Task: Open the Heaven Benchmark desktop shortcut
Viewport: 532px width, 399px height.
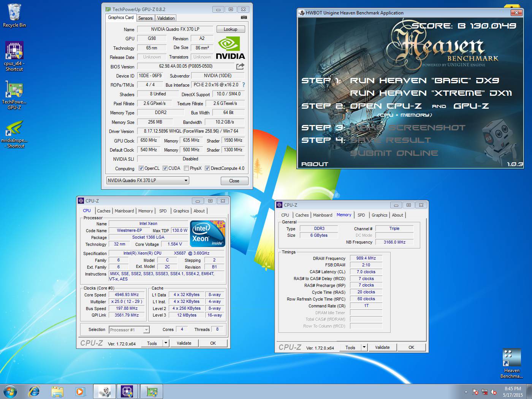Action: pyautogui.click(x=511, y=364)
